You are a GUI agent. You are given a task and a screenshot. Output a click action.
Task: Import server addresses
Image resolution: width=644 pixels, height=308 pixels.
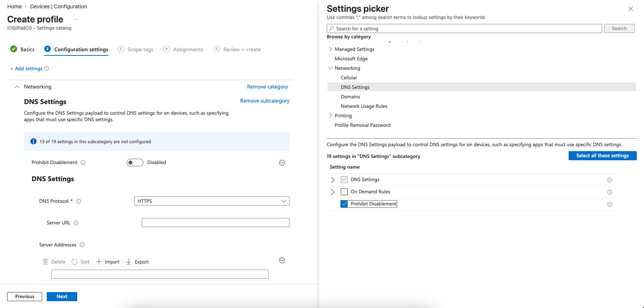(x=108, y=262)
